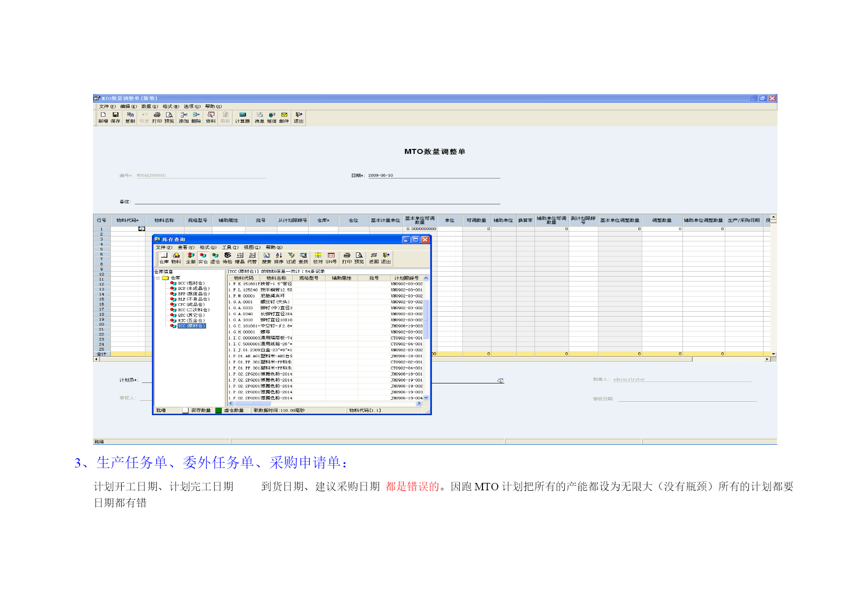
Task: Open 文件 menu in the MTO window
Action: [107, 106]
